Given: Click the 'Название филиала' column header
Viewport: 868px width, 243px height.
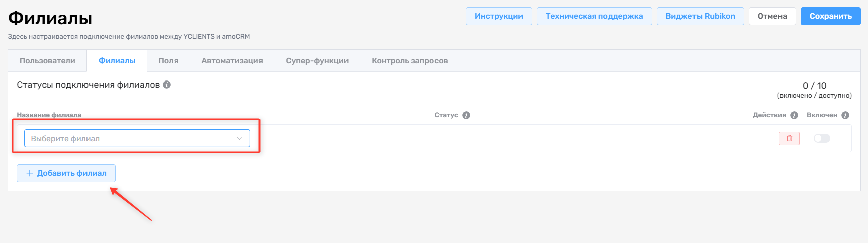Looking at the screenshot, I should coord(49,115).
